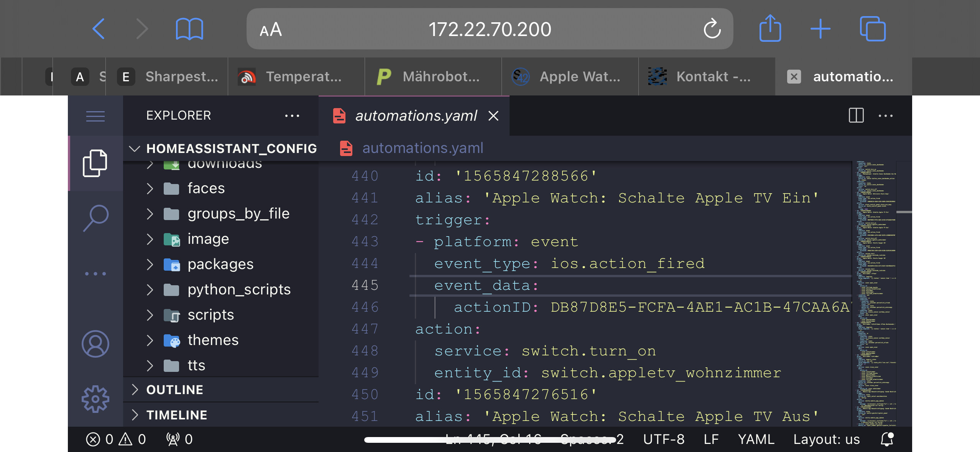Switch to Kontakt browser tab
Viewport: 980px width, 452px height.
pos(707,77)
